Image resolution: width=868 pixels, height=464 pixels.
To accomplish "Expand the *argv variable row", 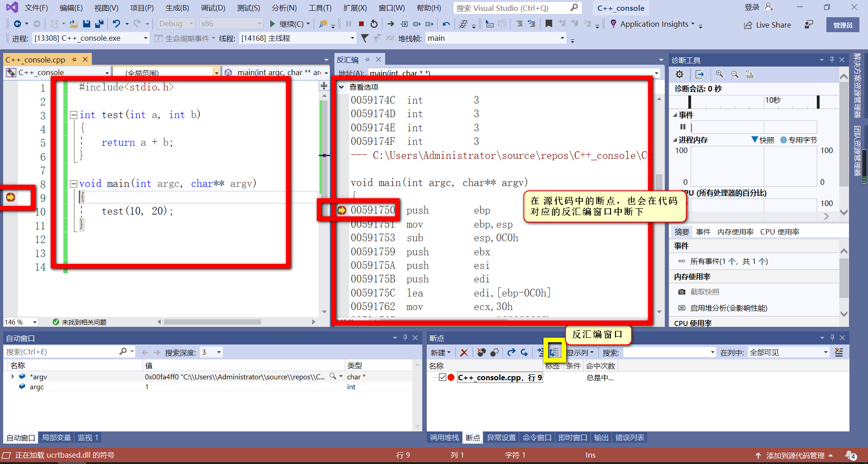I will 13,377.
